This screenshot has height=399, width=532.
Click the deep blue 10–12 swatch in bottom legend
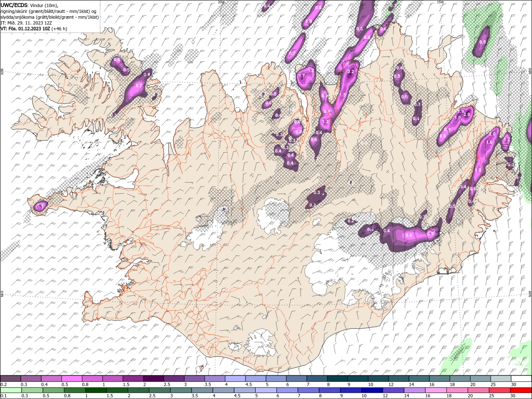pos(371,390)
